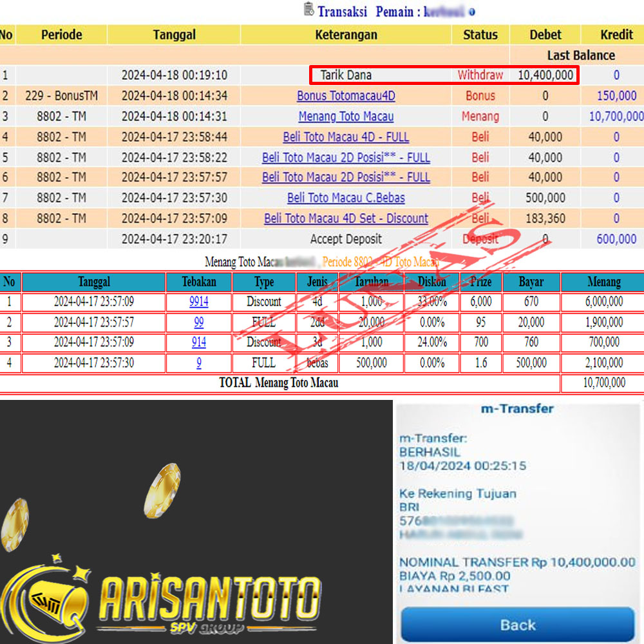Screen dimensions: 644x644
Task: Click the 229 - BonusTM periode cell
Action: (x=62, y=96)
